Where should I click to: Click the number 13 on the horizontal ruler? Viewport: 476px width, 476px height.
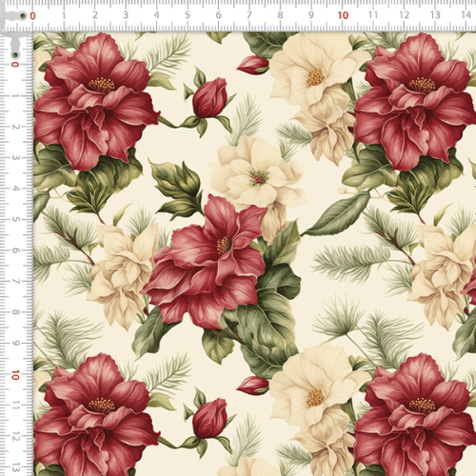click(x=435, y=15)
